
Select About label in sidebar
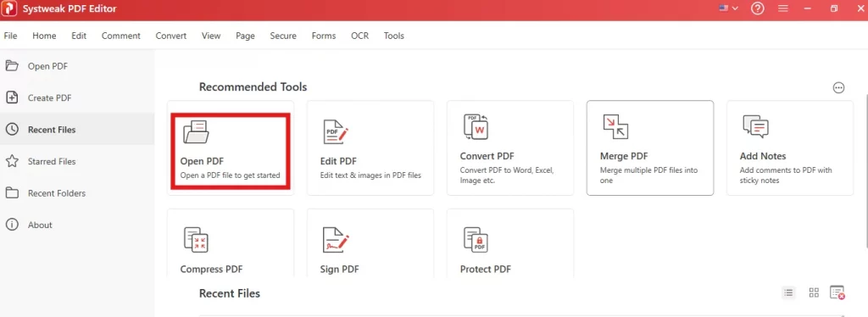pos(41,225)
